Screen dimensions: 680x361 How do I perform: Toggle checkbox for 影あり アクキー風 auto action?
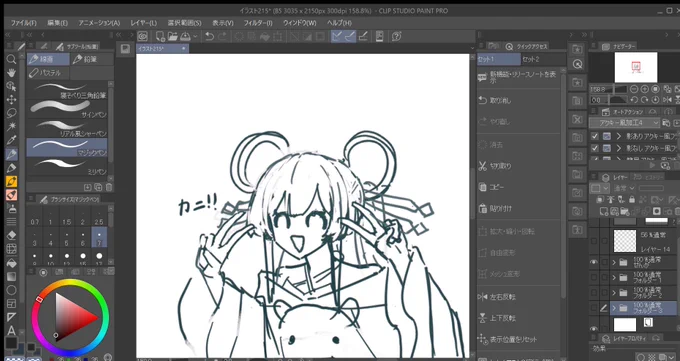click(595, 136)
